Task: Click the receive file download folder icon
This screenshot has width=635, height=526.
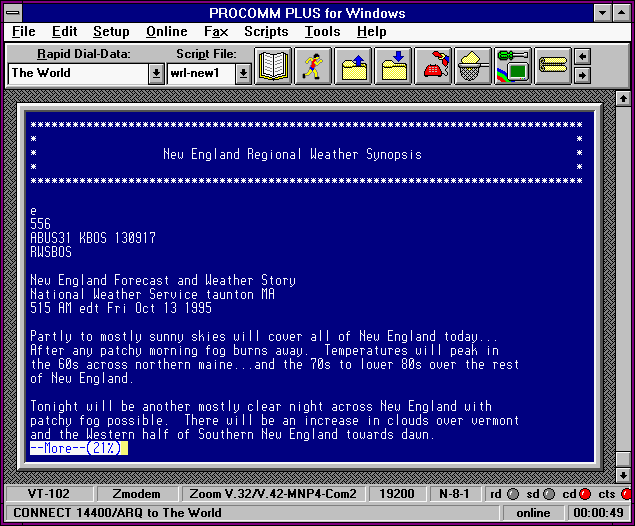Action: click(393, 66)
